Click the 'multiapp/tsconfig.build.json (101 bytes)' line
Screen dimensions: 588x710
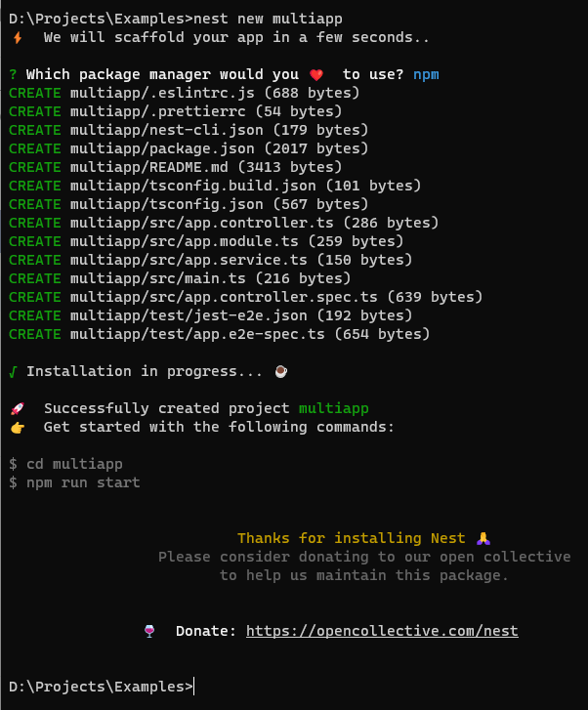click(x=245, y=186)
